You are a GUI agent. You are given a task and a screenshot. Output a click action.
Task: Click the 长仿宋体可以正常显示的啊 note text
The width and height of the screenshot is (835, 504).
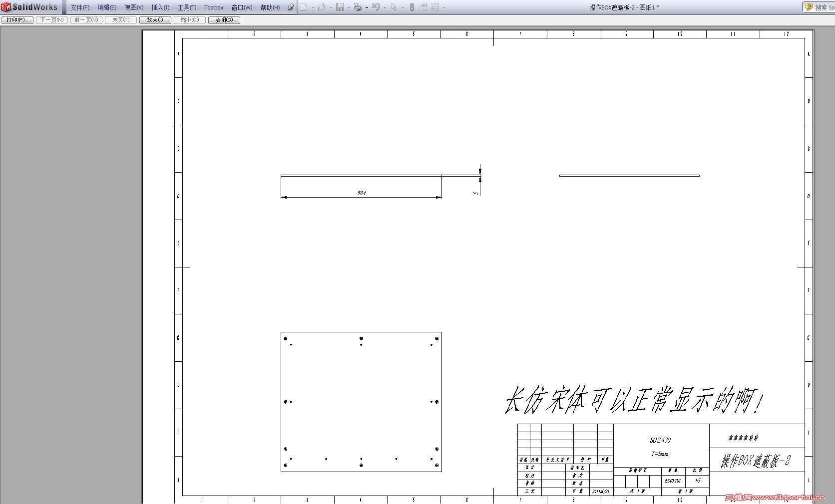click(x=634, y=400)
